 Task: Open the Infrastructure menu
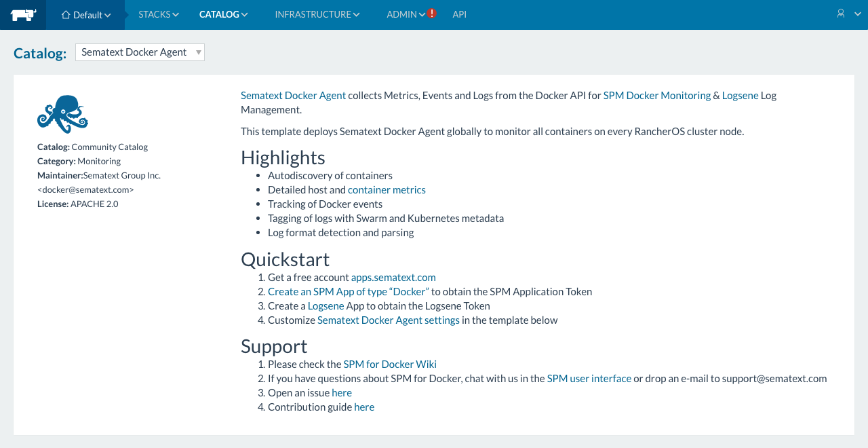[317, 14]
